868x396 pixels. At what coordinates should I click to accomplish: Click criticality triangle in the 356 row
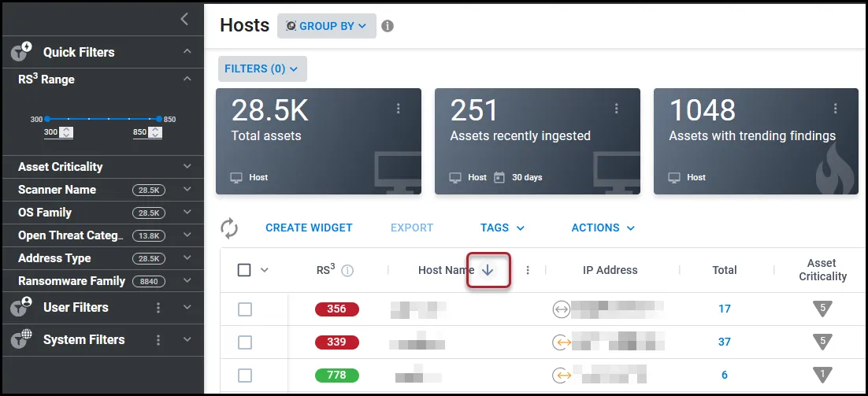tap(822, 308)
